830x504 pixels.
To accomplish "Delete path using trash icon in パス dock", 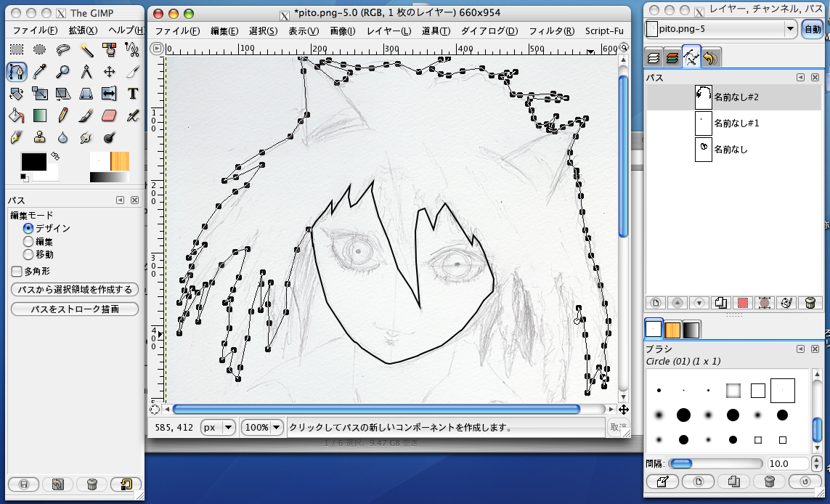I will [810, 303].
